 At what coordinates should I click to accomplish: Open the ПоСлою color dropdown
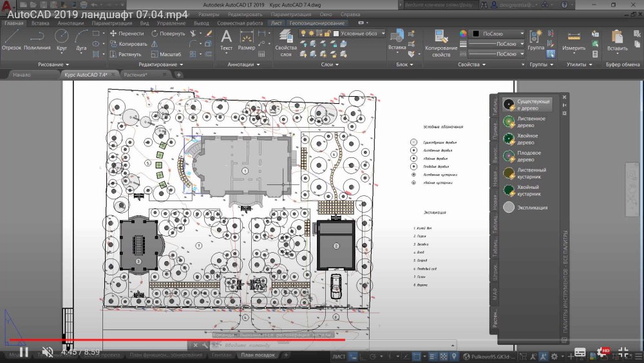497,34
